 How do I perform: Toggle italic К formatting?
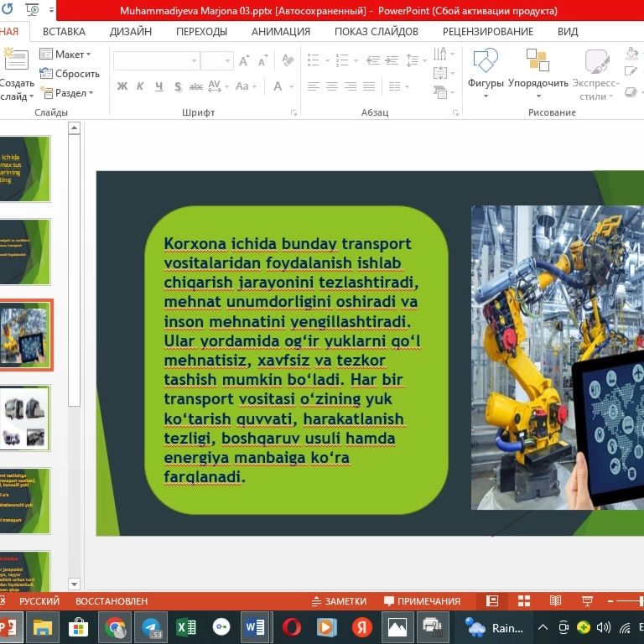coord(140,86)
